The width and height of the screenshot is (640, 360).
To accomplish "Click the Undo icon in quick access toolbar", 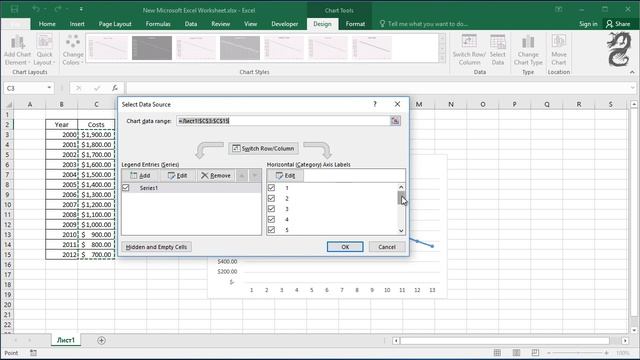I will (x=36, y=9).
